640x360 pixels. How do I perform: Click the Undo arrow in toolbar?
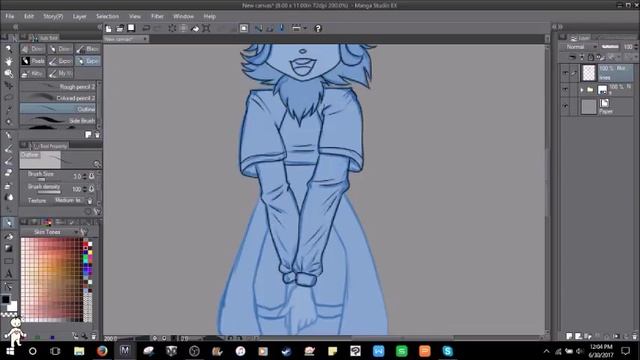[x=146, y=28]
